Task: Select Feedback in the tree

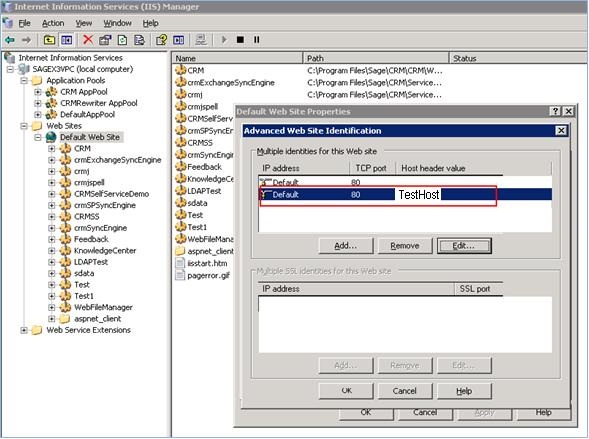Action: point(91,239)
